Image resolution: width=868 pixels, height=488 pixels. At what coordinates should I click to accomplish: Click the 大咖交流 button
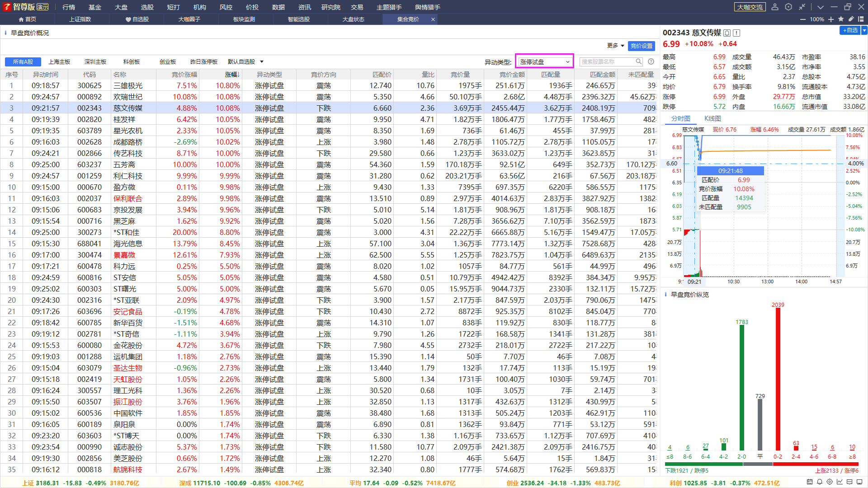(x=750, y=7)
